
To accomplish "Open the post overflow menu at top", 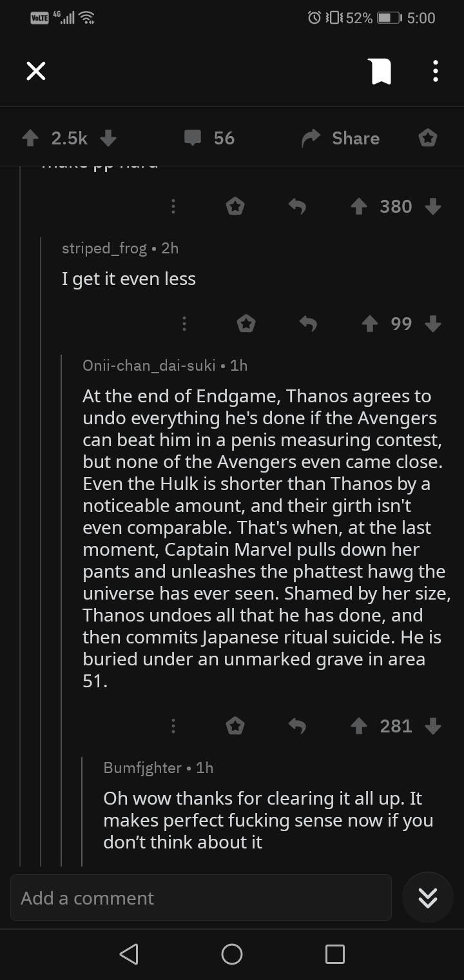I will pos(436,71).
